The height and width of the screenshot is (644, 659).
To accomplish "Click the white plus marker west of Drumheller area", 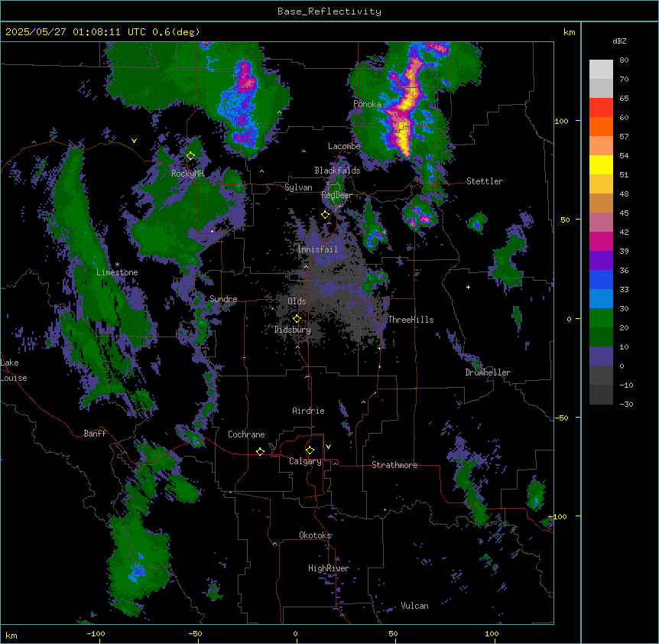I will click(468, 287).
